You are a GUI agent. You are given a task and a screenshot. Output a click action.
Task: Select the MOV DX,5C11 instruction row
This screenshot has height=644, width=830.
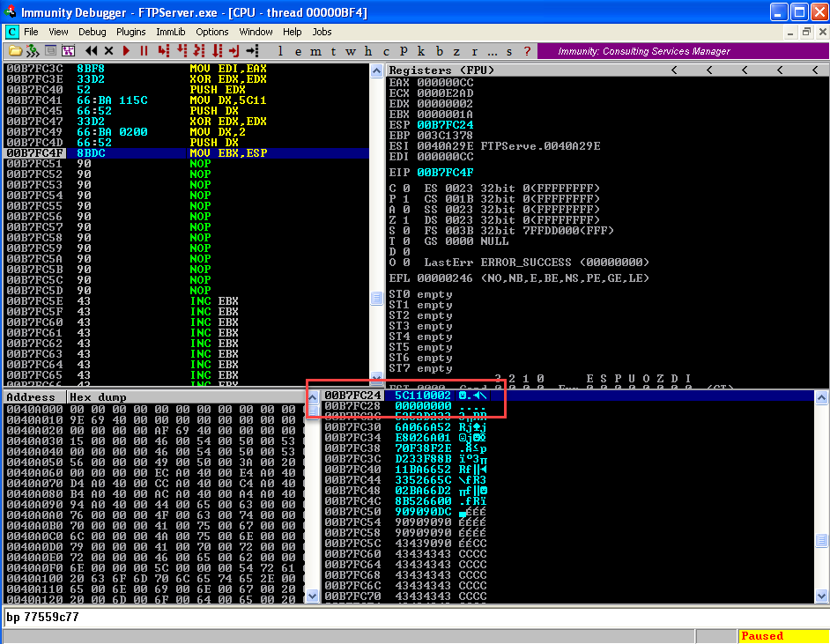click(x=186, y=100)
